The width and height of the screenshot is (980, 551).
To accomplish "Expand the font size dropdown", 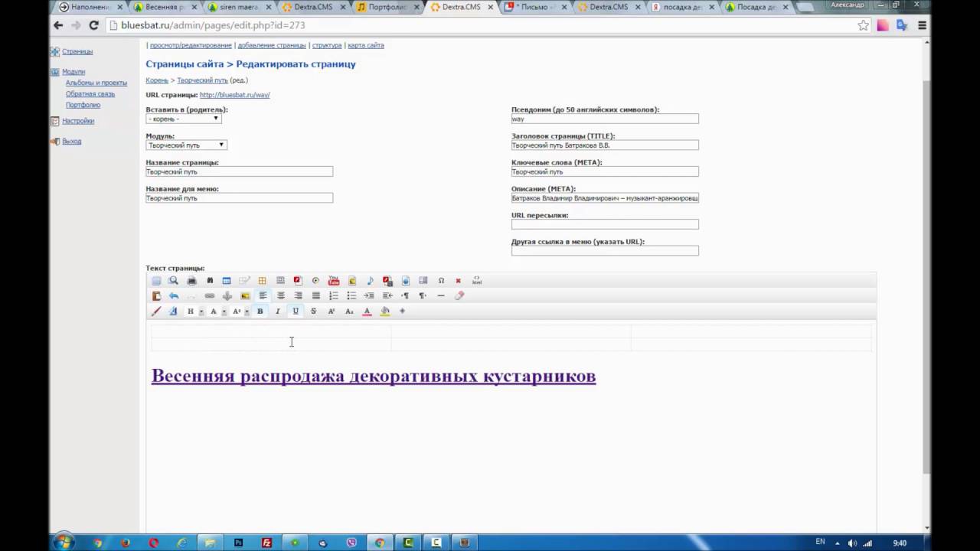I will 247,311.
